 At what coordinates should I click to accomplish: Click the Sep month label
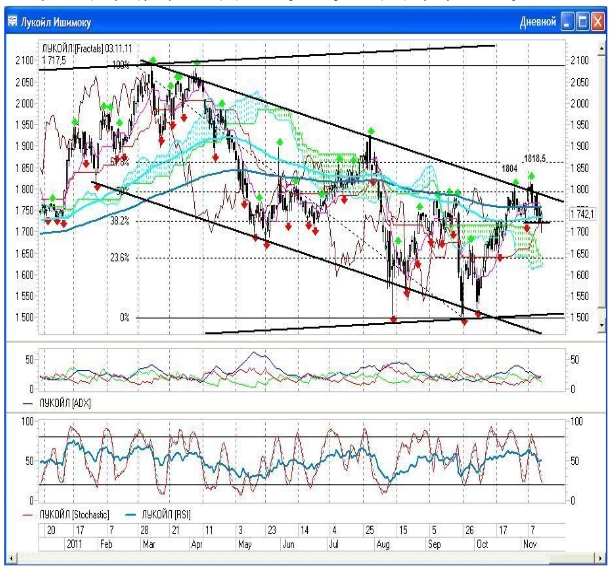tap(434, 543)
